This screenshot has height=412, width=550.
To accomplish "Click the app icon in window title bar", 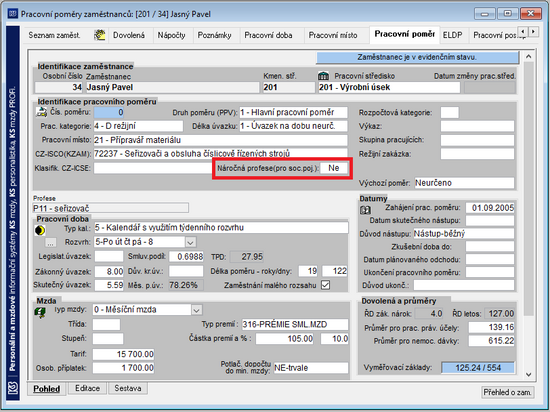I will pos(13,14).
